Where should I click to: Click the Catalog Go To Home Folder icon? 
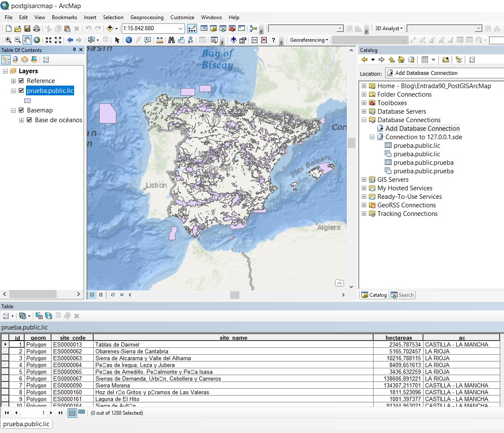coord(401,60)
